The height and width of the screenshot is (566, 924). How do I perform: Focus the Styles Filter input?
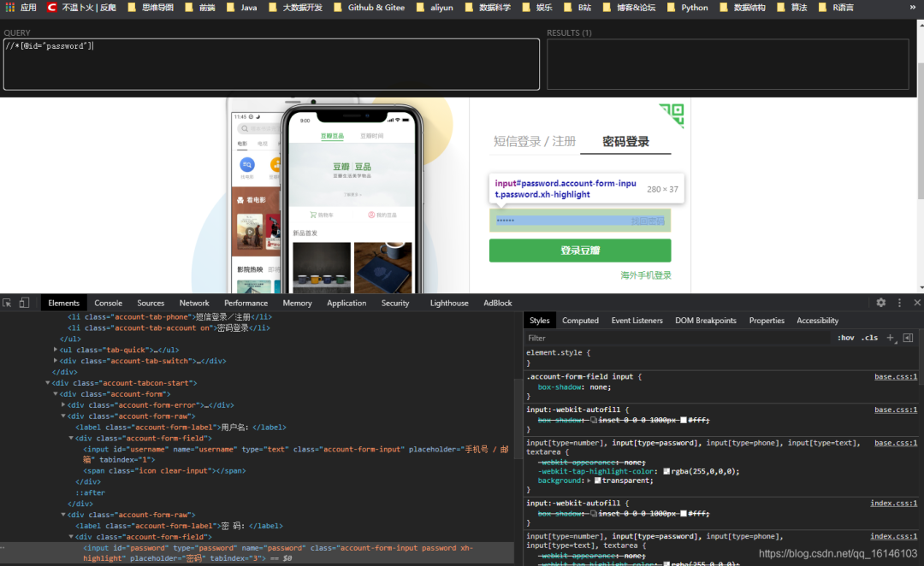(678, 338)
